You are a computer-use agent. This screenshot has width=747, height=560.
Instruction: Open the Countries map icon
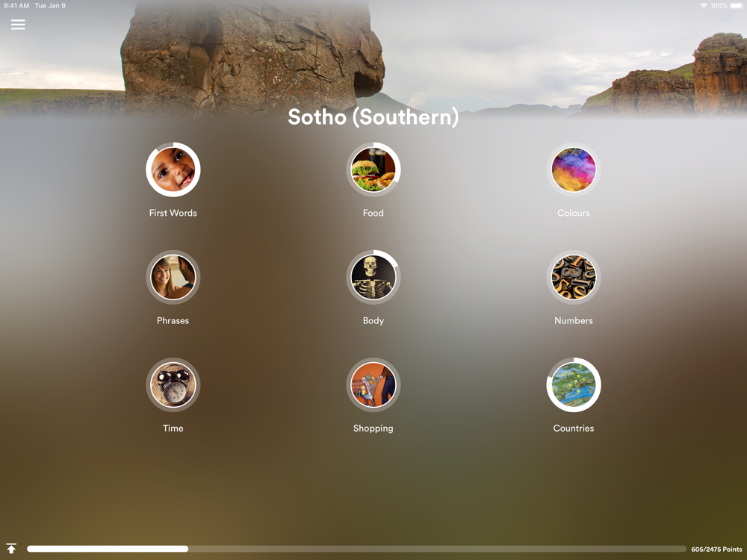click(x=574, y=385)
